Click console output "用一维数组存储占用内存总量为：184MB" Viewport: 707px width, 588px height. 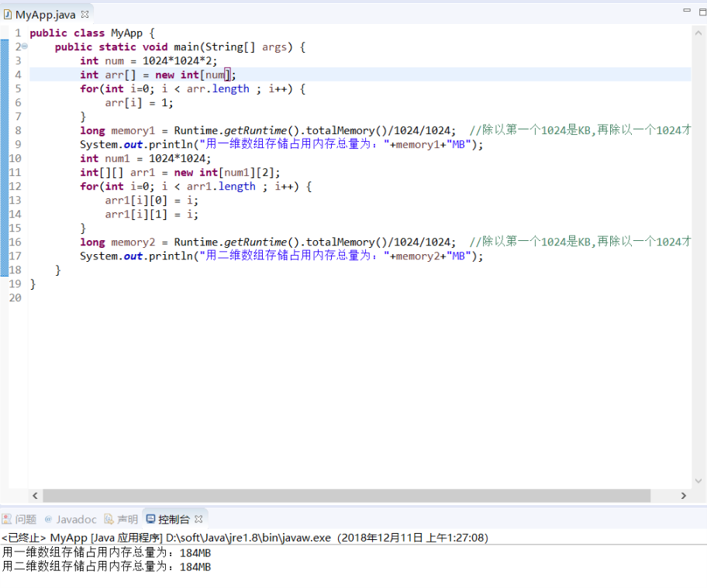click(x=106, y=553)
